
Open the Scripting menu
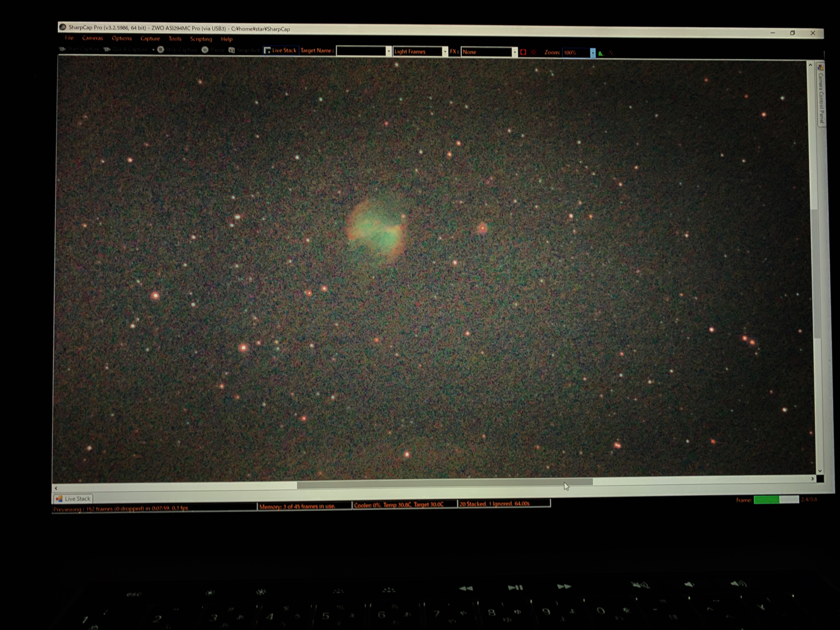click(201, 39)
